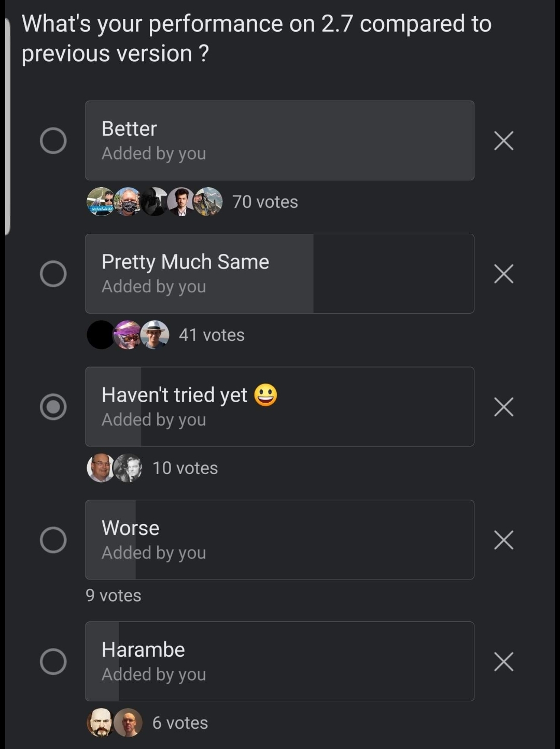Deselect the Haven't tried yet radio button
Image resolution: width=560 pixels, height=749 pixels.
(53, 407)
